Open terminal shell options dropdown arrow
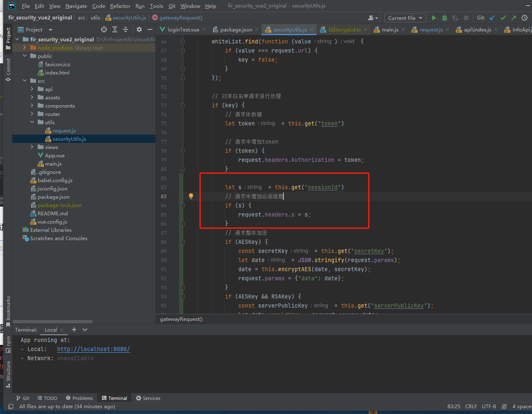 pyautogui.click(x=85, y=330)
